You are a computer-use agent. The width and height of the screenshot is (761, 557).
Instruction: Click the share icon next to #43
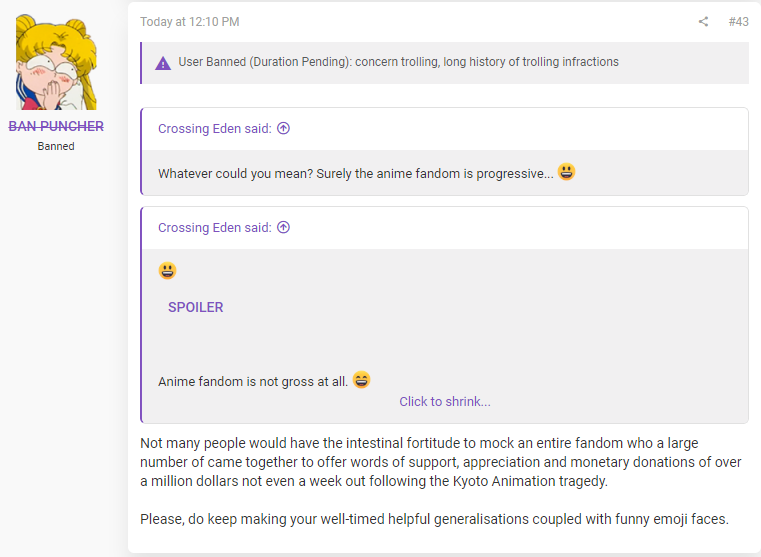pyautogui.click(x=703, y=21)
